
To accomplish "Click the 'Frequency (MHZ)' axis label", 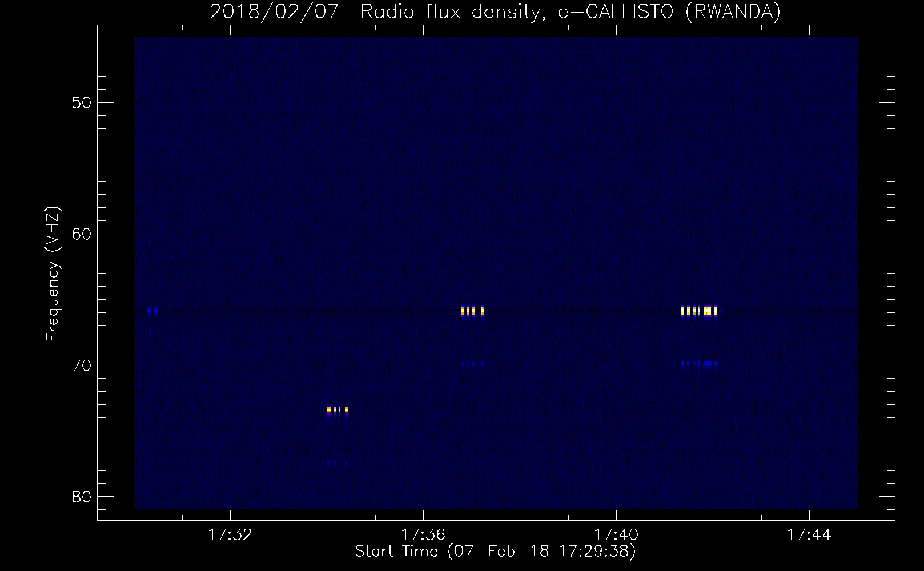I will (x=53, y=274).
